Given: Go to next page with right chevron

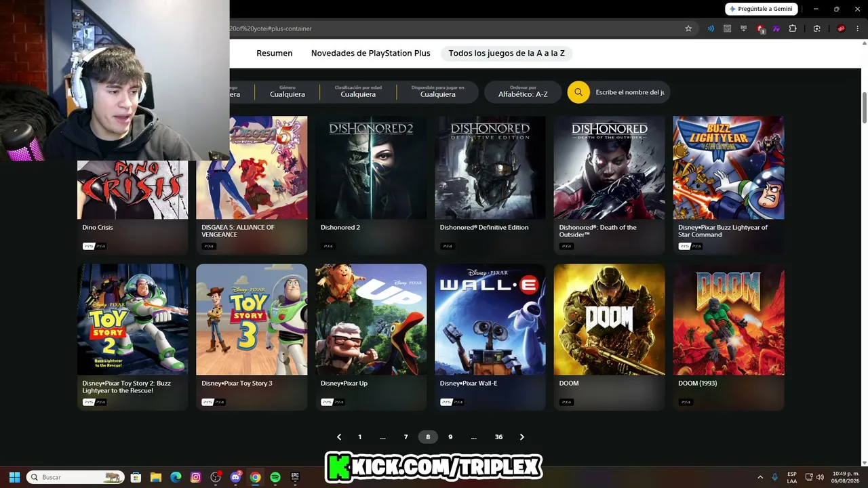Looking at the screenshot, I should click(521, 437).
